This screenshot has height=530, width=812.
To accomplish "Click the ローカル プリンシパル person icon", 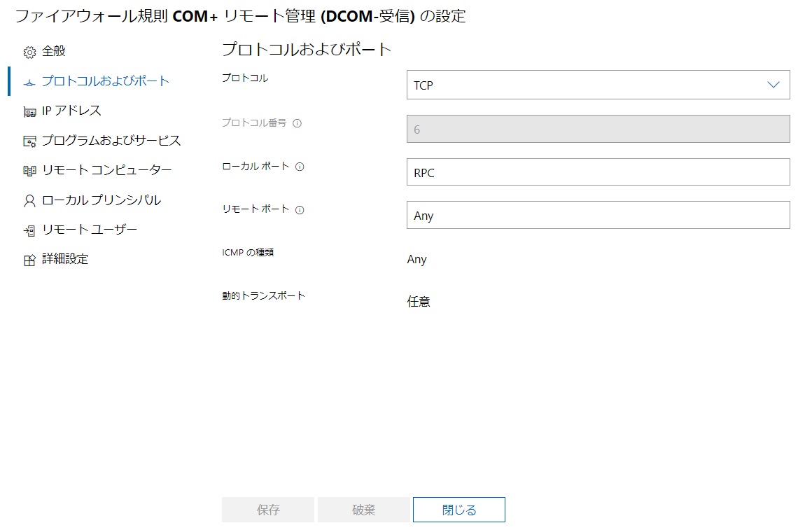I will [x=29, y=200].
